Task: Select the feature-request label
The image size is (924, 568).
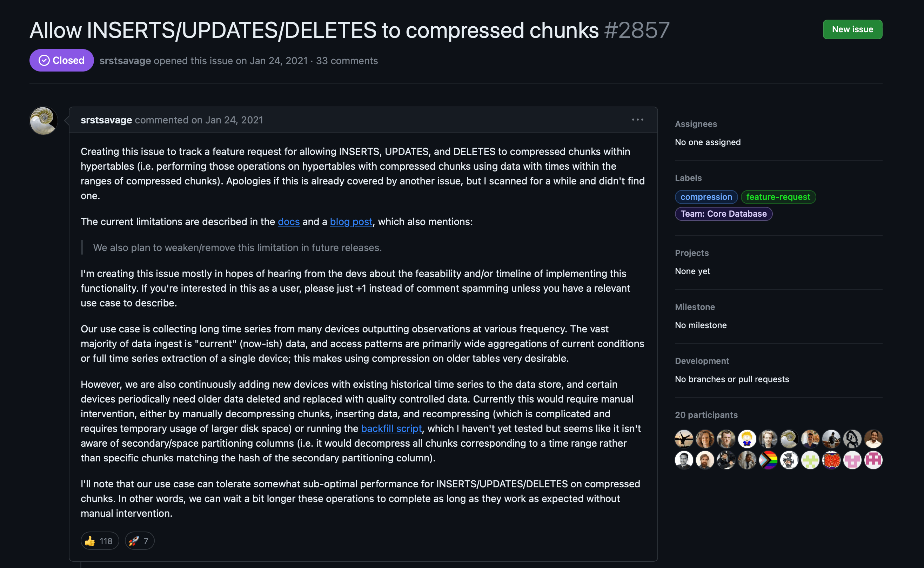Action: point(778,197)
